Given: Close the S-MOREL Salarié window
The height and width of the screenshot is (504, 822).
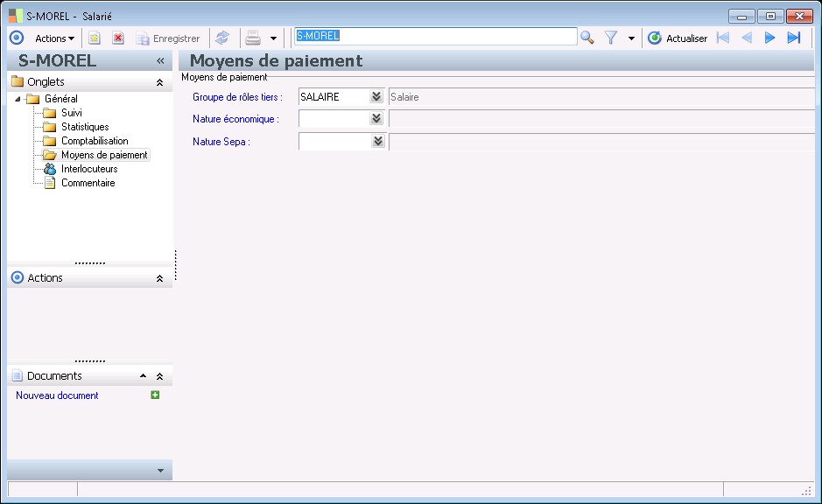Looking at the screenshot, I should 799,17.
